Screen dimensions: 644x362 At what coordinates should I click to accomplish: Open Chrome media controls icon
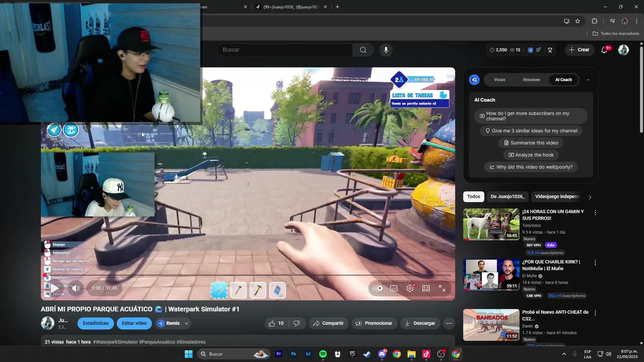point(612,21)
